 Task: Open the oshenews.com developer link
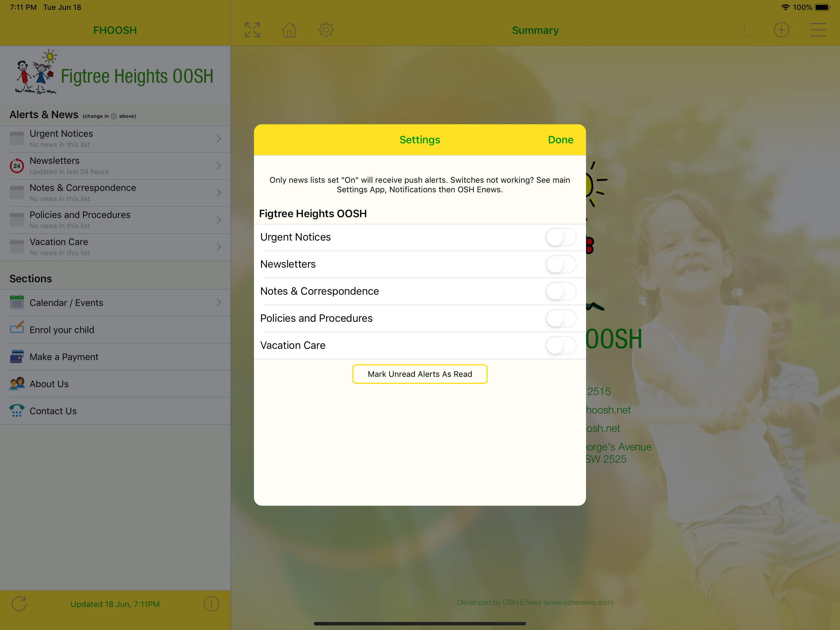coord(535,602)
